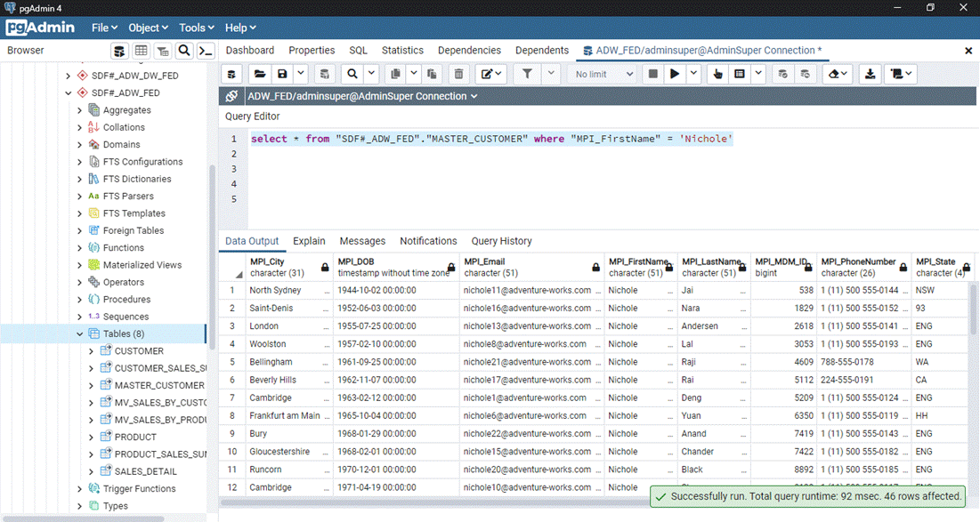Click the query tool database icon at toolbar start
Viewport: 980px width, 522px height.
pyautogui.click(x=231, y=74)
